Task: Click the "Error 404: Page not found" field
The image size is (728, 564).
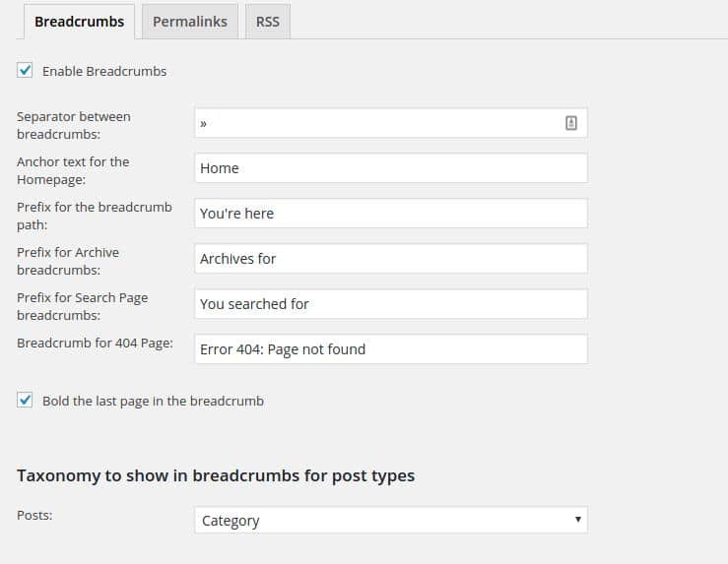Action: [390, 349]
